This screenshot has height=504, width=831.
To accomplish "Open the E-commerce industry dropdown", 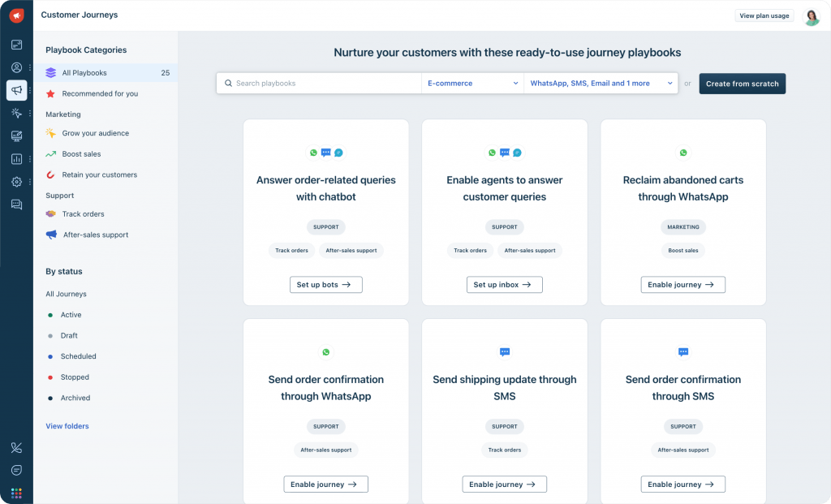I will coord(472,84).
